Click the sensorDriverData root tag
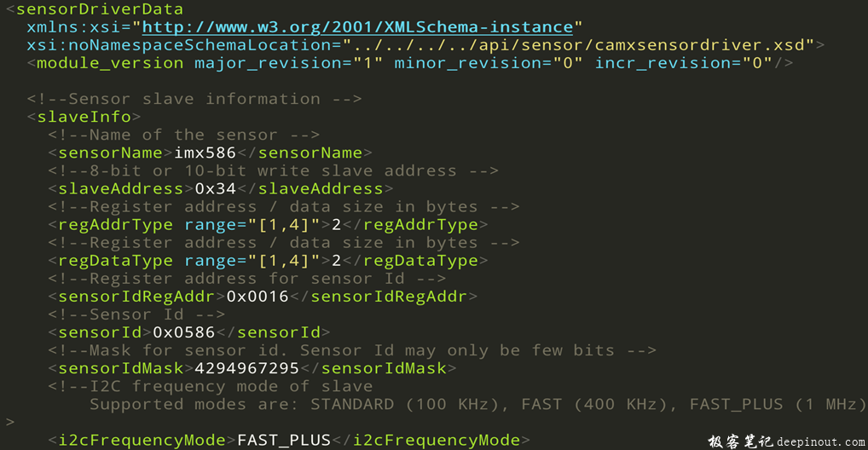This screenshot has height=450, width=868. coord(99,9)
